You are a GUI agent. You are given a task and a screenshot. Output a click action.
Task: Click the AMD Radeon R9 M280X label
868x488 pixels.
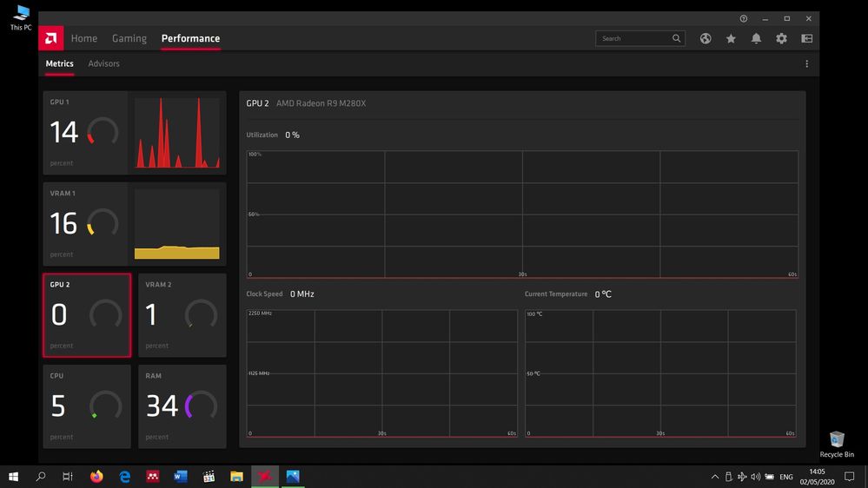pyautogui.click(x=321, y=103)
